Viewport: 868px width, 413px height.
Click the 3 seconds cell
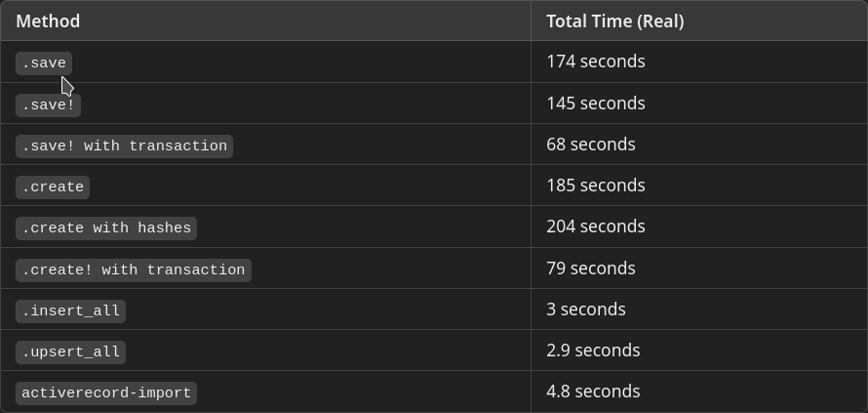(585, 310)
